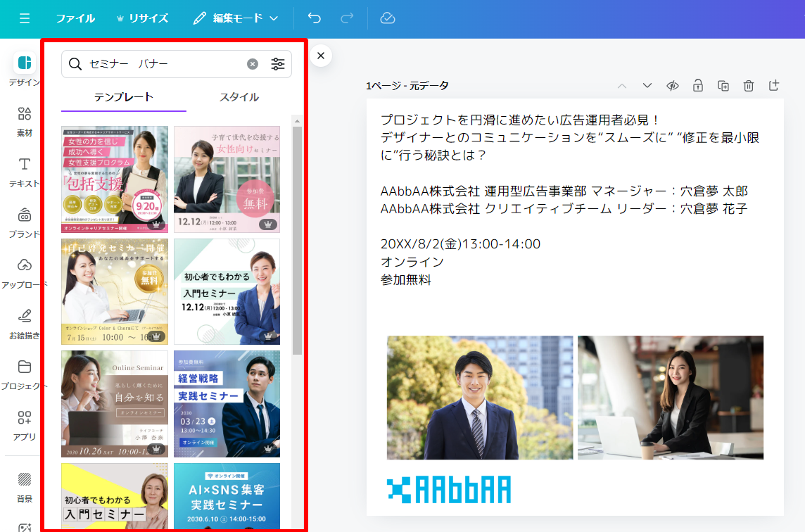Viewport: 805px width, 532px height.
Task: Open the お絵描き draw panel
Action: point(24,324)
